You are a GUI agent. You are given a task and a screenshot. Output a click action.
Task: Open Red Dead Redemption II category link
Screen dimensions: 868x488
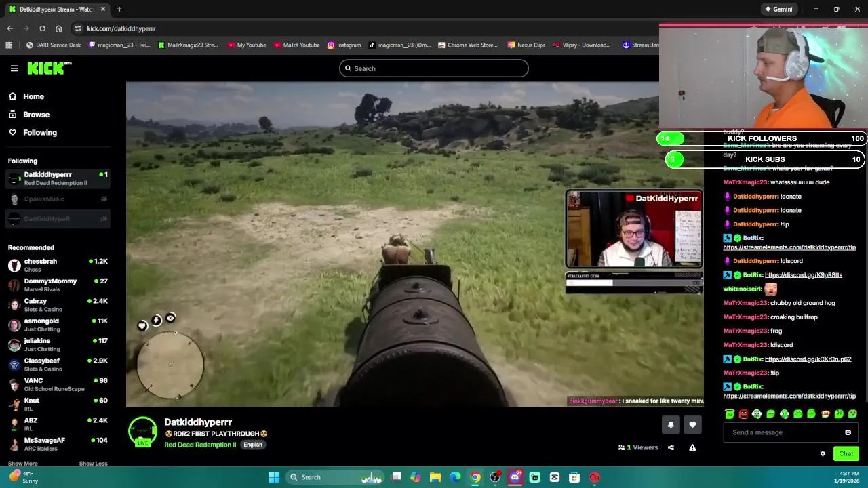(200, 445)
